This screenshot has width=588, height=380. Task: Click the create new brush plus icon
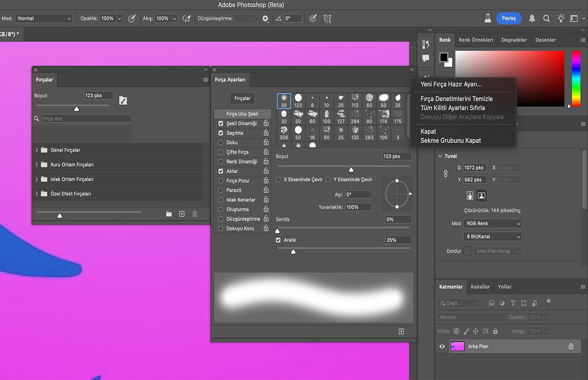pos(182,214)
